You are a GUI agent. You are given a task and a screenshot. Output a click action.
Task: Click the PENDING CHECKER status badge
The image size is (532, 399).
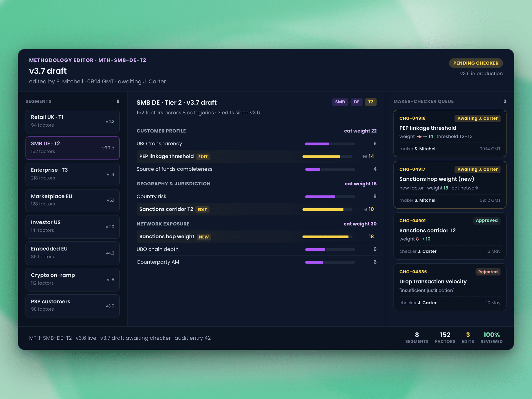coord(476,63)
